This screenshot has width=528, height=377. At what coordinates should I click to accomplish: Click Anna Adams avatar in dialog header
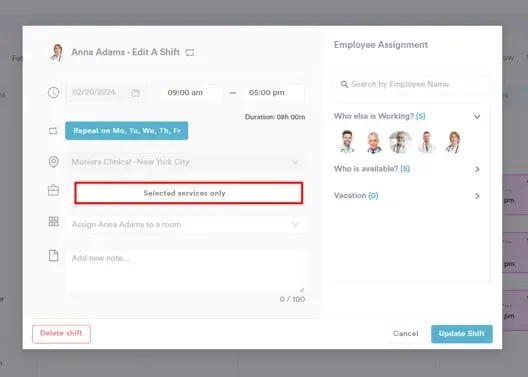coord(57,53)
